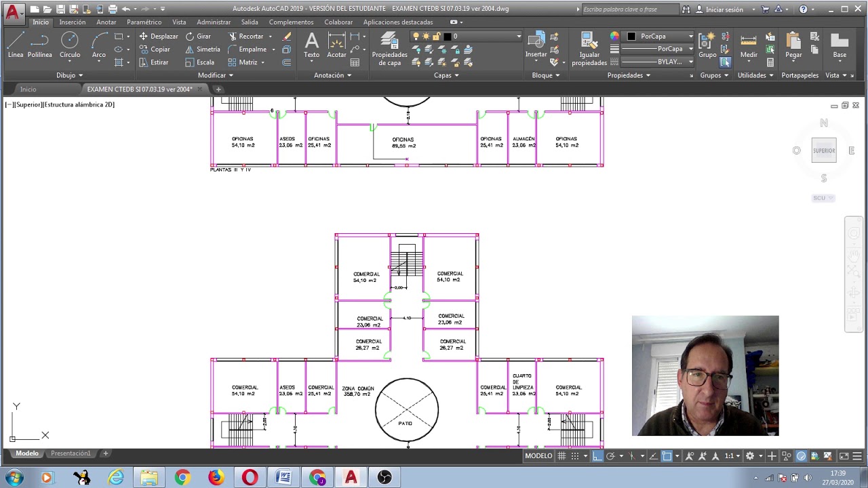Toggle the drawing grid display in status bar

point(561,456)
